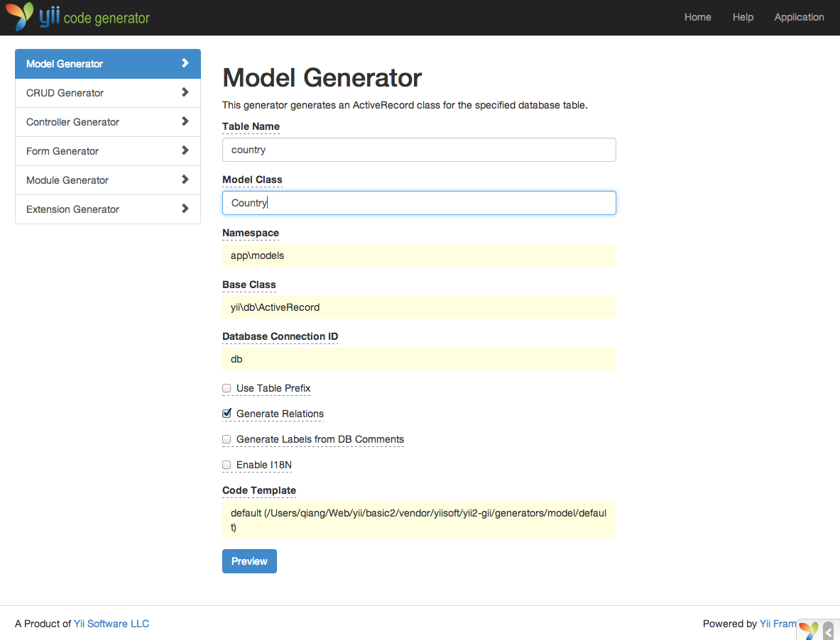This screenshot has height=640, width=840.
Task: Click the chevron icon beside Controller Generator
Action: pos(185,121)
